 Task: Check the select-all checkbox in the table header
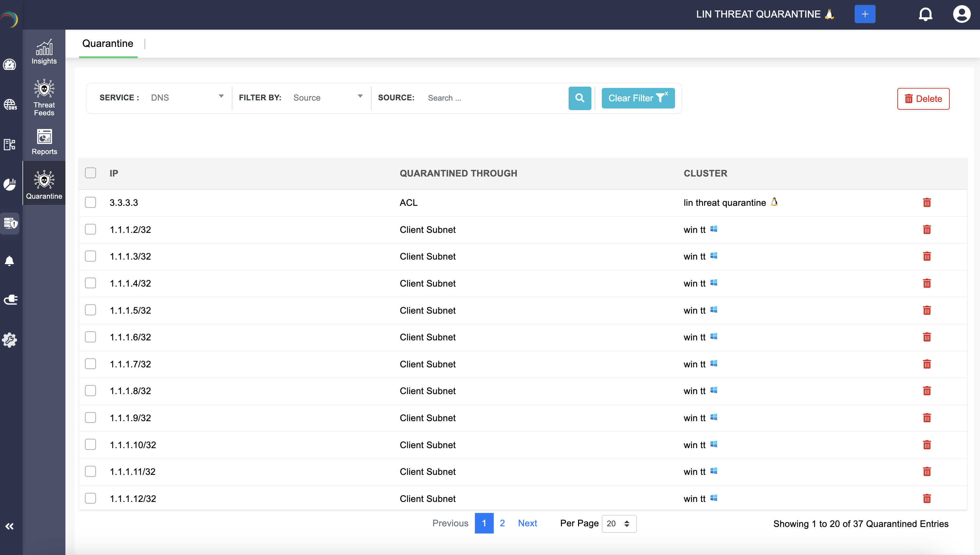tap(90, 173)
